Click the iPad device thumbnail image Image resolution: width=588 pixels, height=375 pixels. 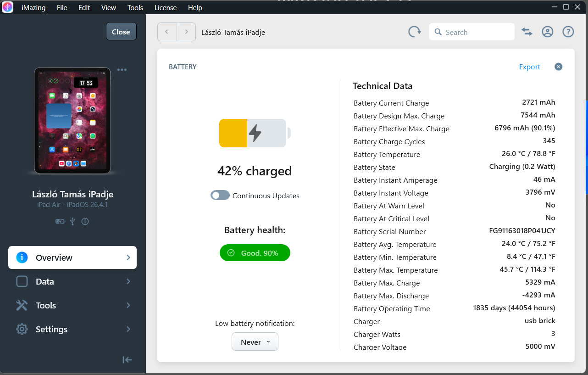72,121
